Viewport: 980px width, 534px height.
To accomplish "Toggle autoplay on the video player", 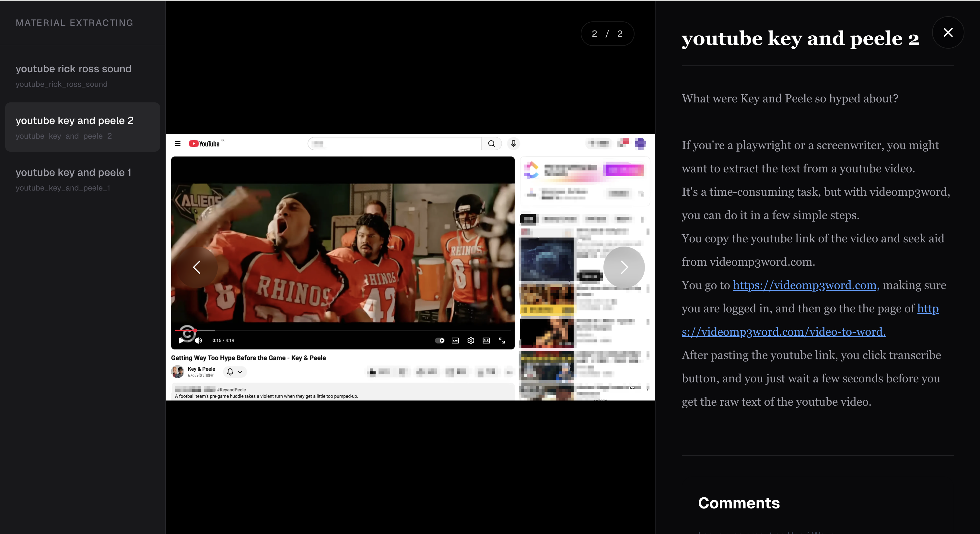I will [440, 341].
